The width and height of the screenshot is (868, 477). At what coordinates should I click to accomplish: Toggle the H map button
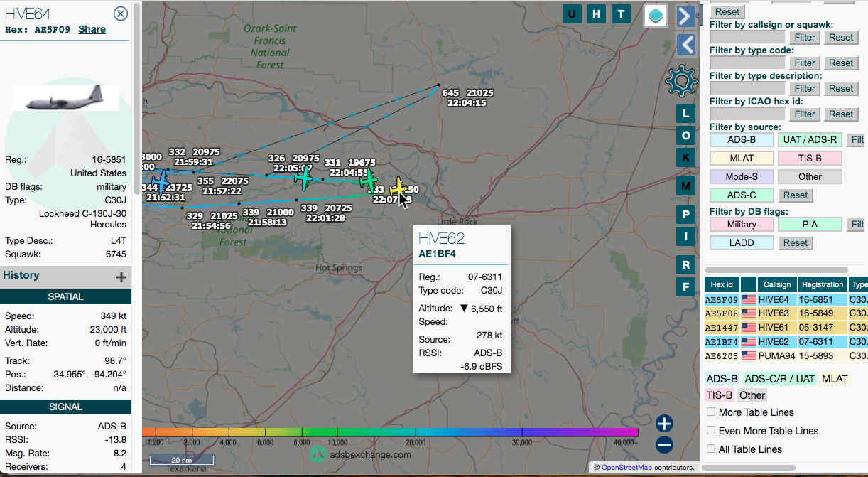coord(597,14)
